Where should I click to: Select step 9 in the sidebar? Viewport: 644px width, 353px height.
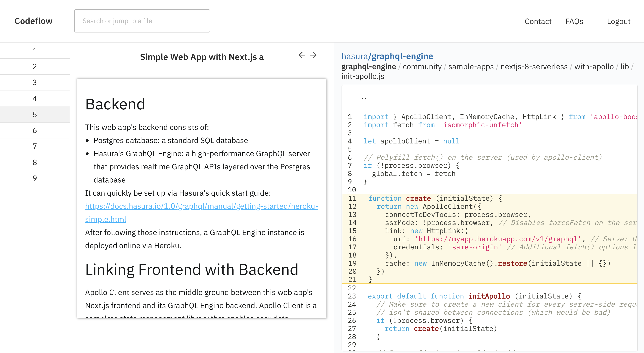35,178
